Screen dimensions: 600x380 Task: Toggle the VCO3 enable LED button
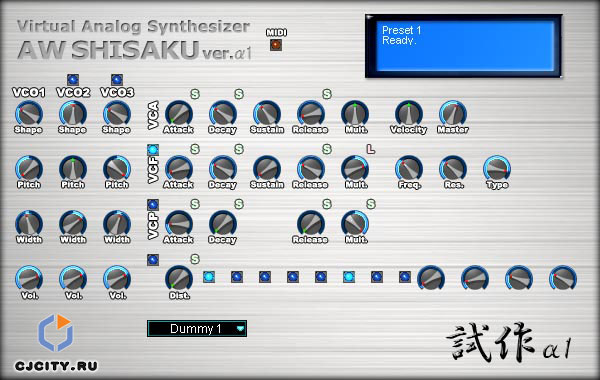pyautogui.click(x=117, y=80)
